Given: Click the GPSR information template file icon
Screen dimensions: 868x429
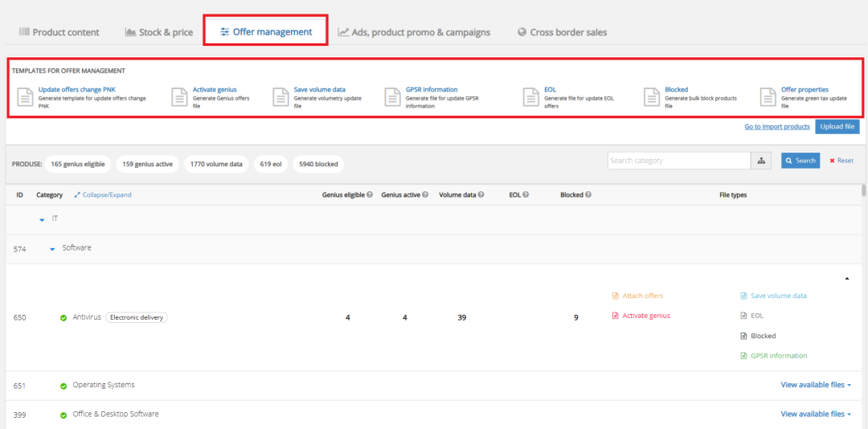Looking at the screenshot, I should pos(391,97).
